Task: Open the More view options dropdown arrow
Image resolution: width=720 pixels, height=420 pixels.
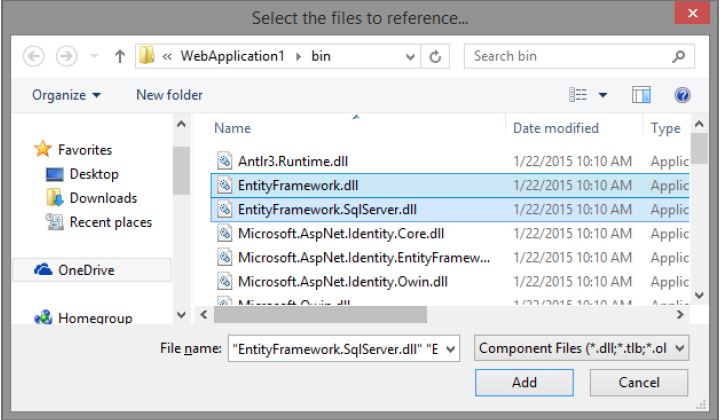Action: tap(603, 95)
